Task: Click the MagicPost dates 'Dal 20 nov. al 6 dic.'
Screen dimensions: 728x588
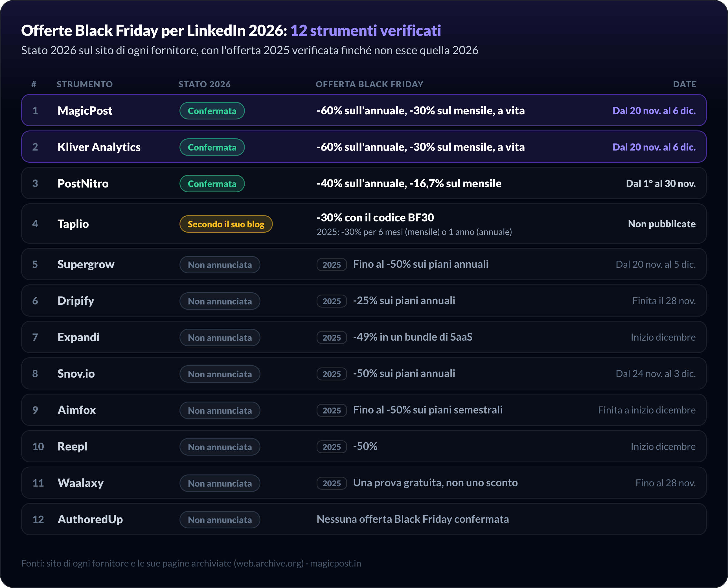Action: coord(654,110)
